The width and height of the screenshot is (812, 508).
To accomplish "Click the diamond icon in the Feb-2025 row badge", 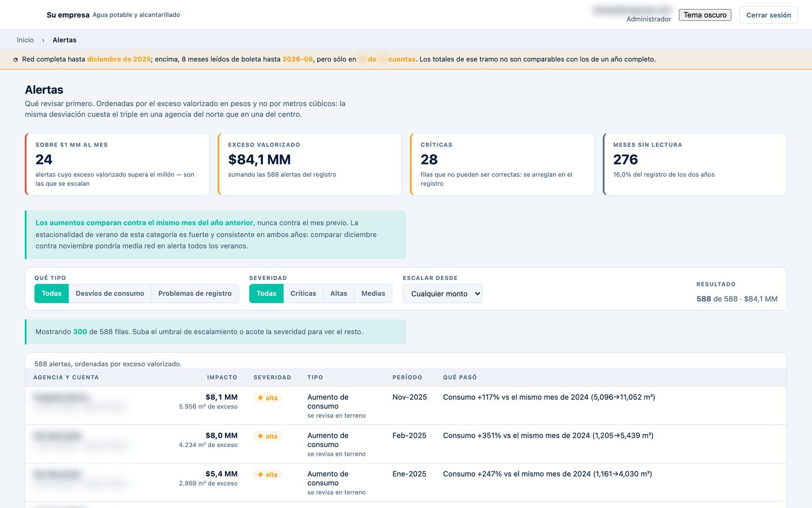I will [260, 436].
